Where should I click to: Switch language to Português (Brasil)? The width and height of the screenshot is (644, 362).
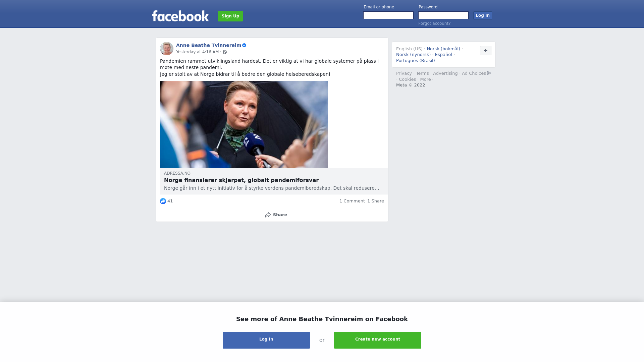415,61
